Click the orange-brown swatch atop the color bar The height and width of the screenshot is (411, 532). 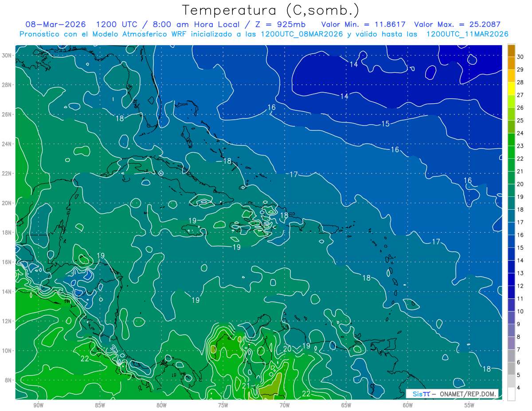tap(511, 51)
